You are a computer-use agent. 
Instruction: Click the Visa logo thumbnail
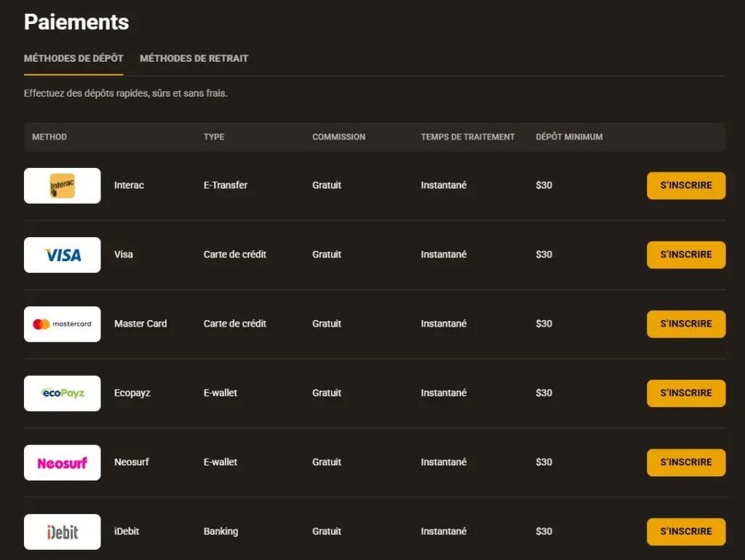coord(63,255)
